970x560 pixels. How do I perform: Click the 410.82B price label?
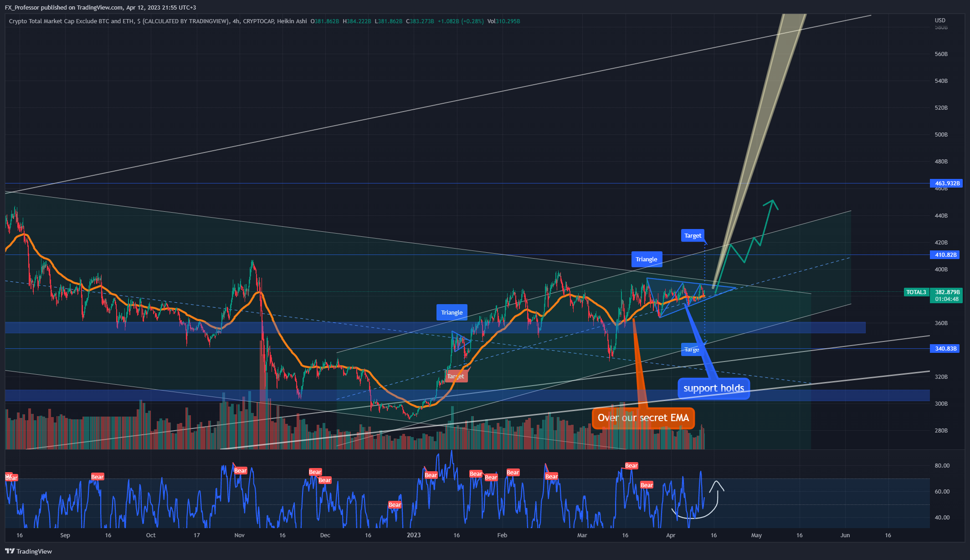point(945,255)
